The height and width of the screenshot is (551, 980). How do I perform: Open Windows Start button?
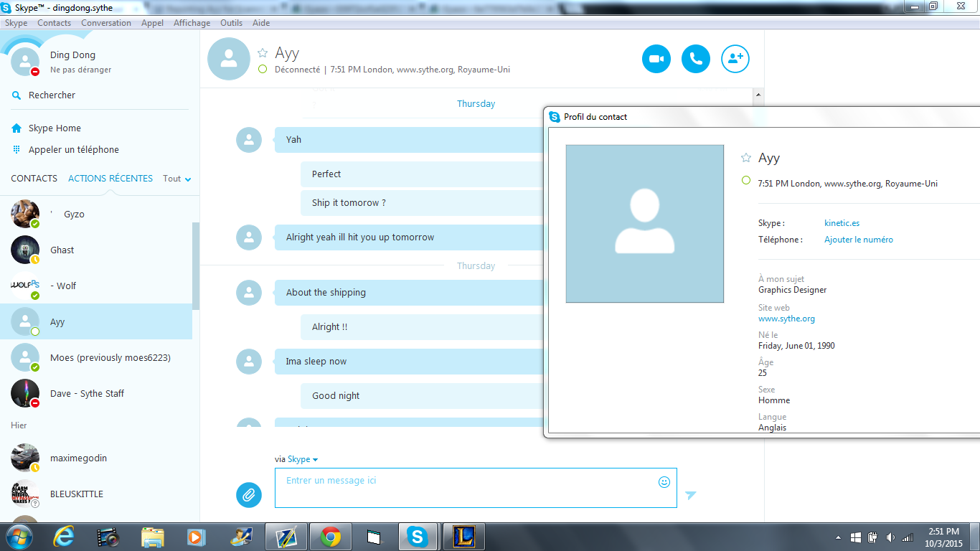pos(19,536)
